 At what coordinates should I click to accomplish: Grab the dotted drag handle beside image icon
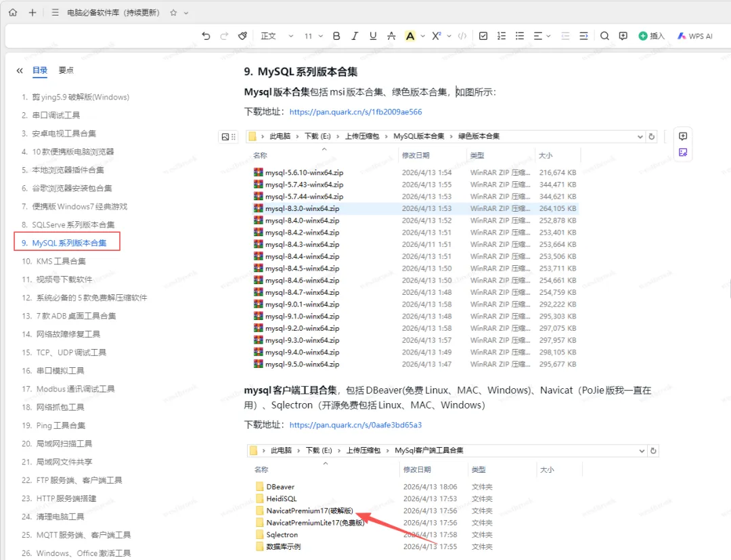click(x=234, y=137)
